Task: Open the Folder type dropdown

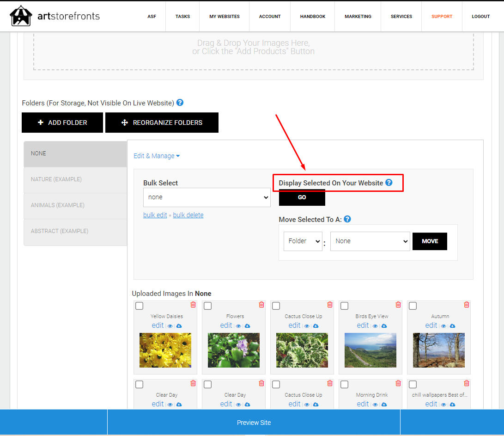Action: click(303, 241)
